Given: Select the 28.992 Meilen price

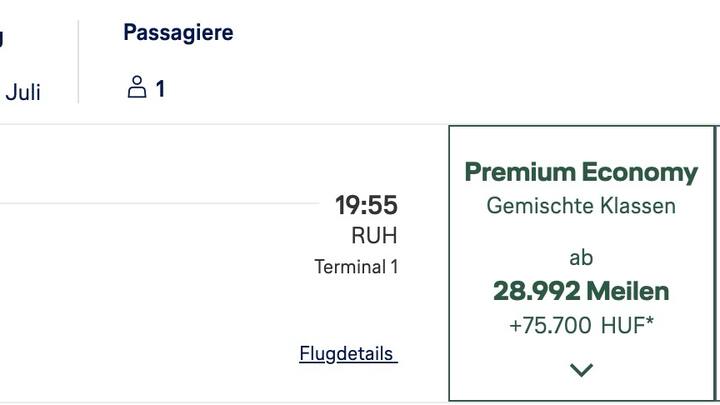Looking at the screenshot, I should tap(581, 291).
